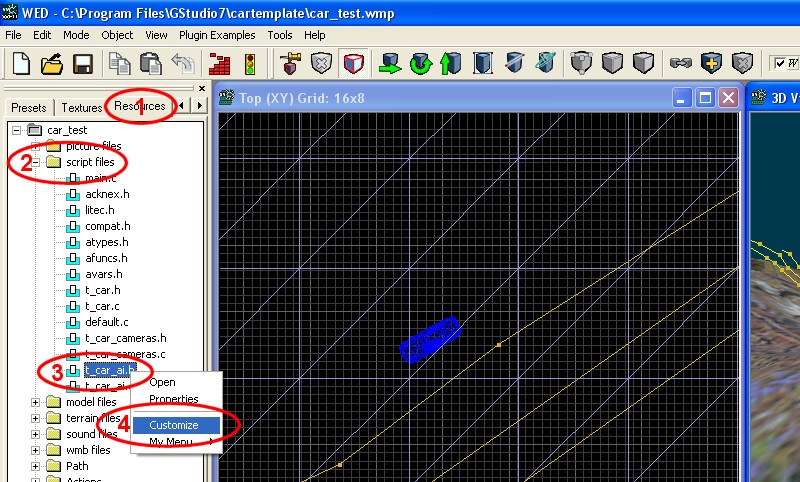800x482 pixels.
Task: Save the level with the floppy disk icon
Action: (82, 64)
